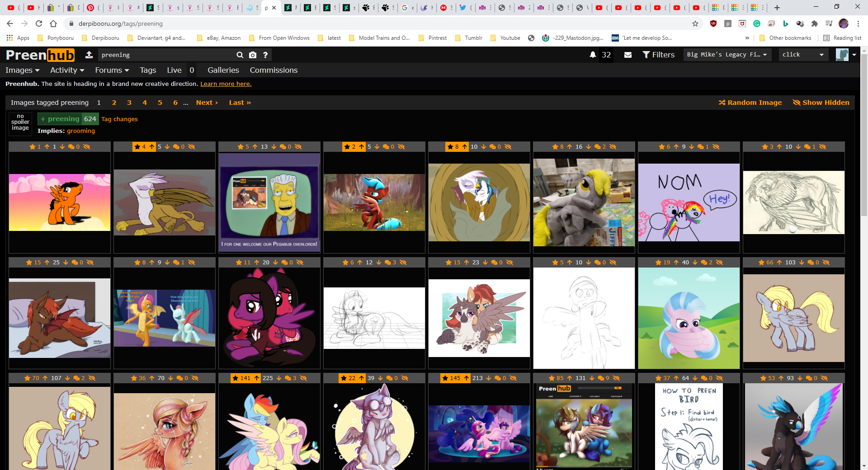
Task: Expand the Images dropdown menu
Action: [23, 70]
